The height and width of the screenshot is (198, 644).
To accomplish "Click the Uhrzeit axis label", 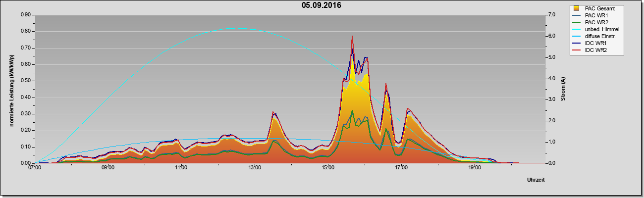I will [536, 180].
